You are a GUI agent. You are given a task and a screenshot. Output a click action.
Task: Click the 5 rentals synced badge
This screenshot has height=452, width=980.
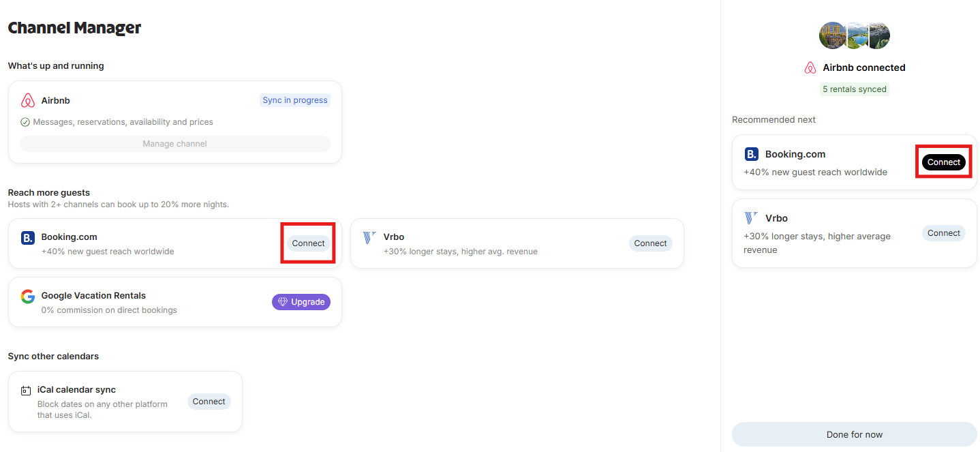click(855, 89)
